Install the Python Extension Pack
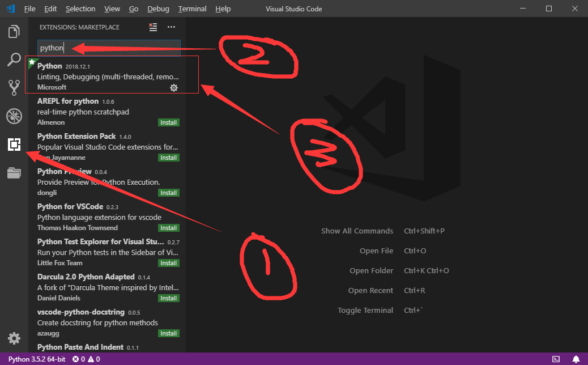This screenshot has height=365, width=588. coord(168,158)
